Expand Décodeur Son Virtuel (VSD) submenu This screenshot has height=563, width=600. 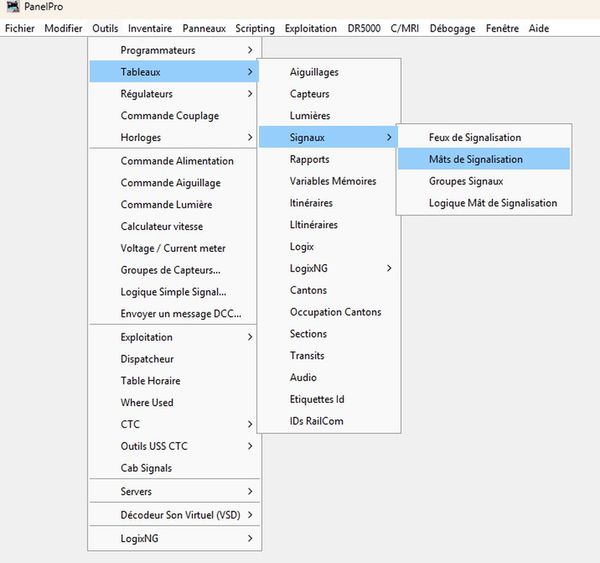pyautogui.click(x=180, y=515)
